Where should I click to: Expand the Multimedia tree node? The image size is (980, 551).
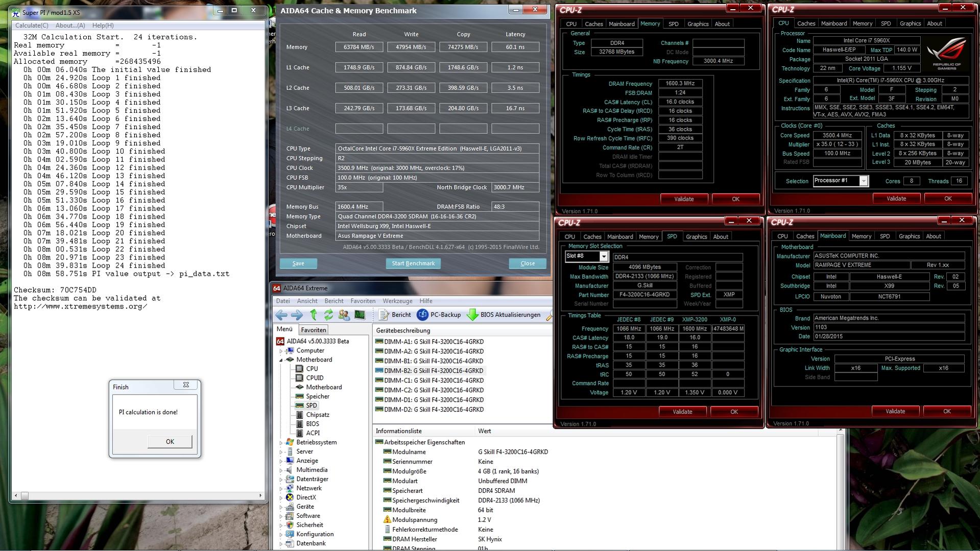tap(281, 470)
